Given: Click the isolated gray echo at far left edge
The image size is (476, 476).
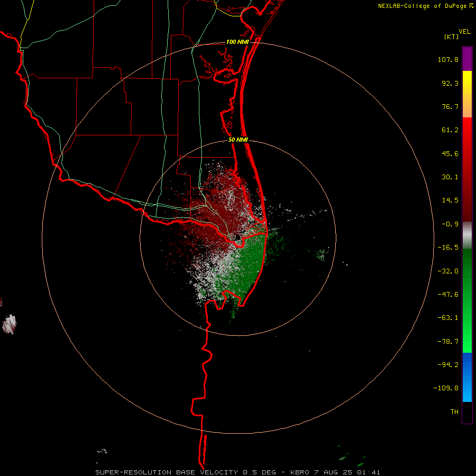Looking at the screenshot, I should coord(9,324).
